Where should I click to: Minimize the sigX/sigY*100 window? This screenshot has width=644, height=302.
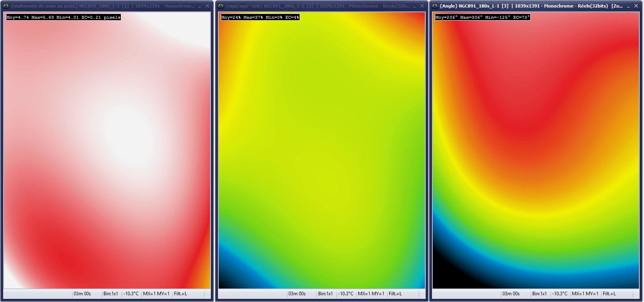pyautogui.click(x=414, y=6)
